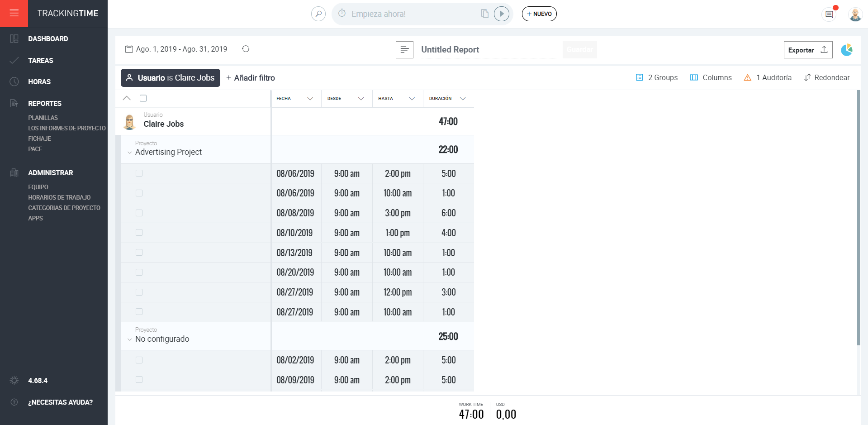This screenshot has width=868, height=425.
Task: Click Añadir filtro
Action: click(x=251, y=78)
